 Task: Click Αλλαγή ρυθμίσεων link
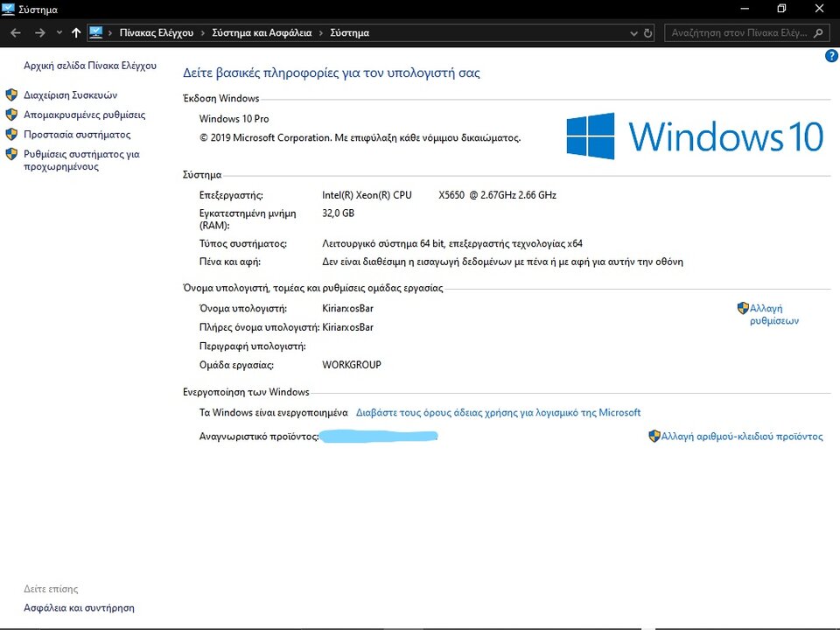point(774,314)
